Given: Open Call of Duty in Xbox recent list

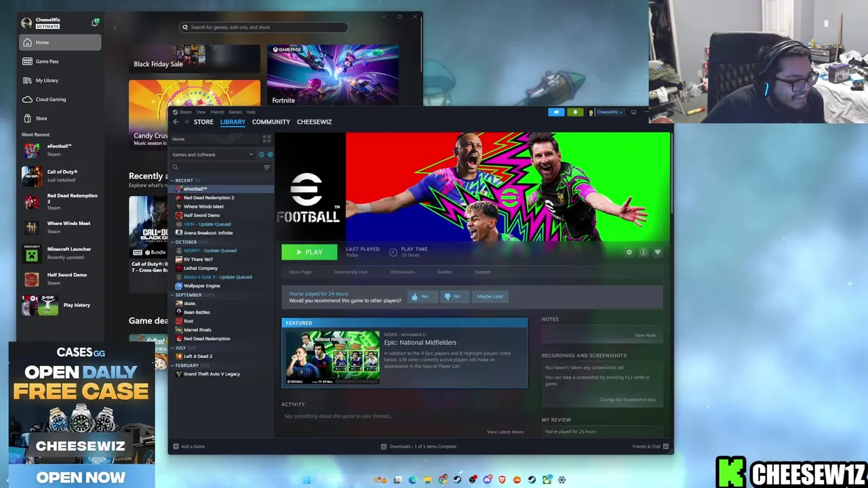Looking at the screenshot, I should (60, 176).
